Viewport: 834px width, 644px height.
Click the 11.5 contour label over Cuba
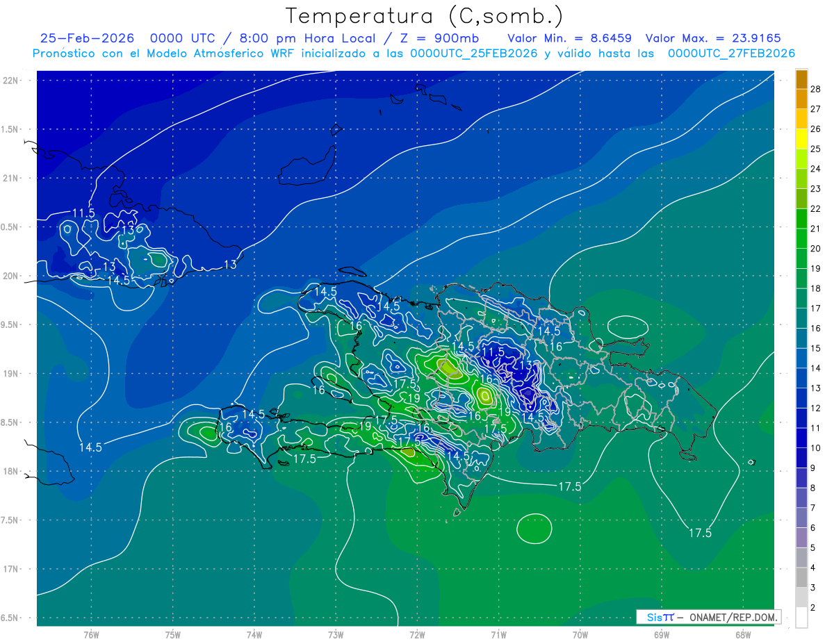(83, 213)
